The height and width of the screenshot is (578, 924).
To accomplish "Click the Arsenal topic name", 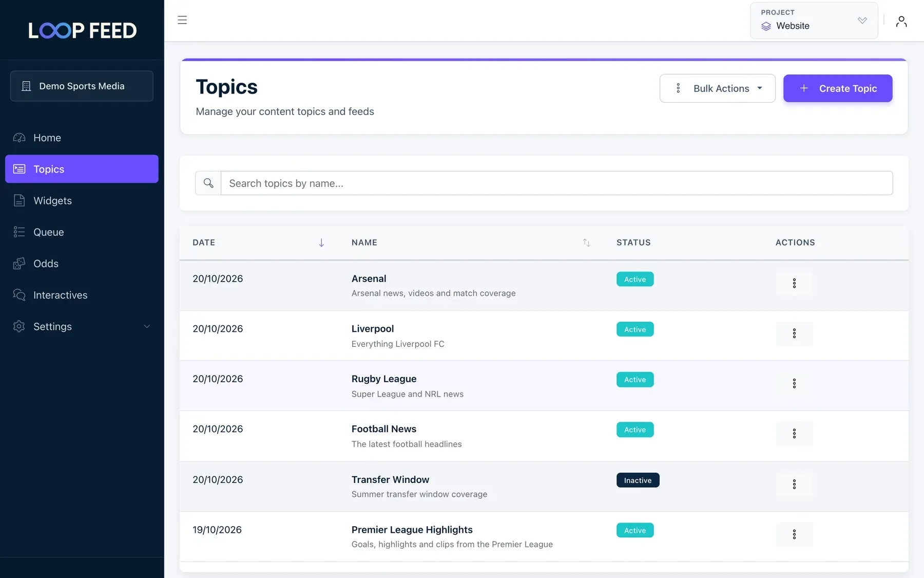I will click(x=369, y=278).
